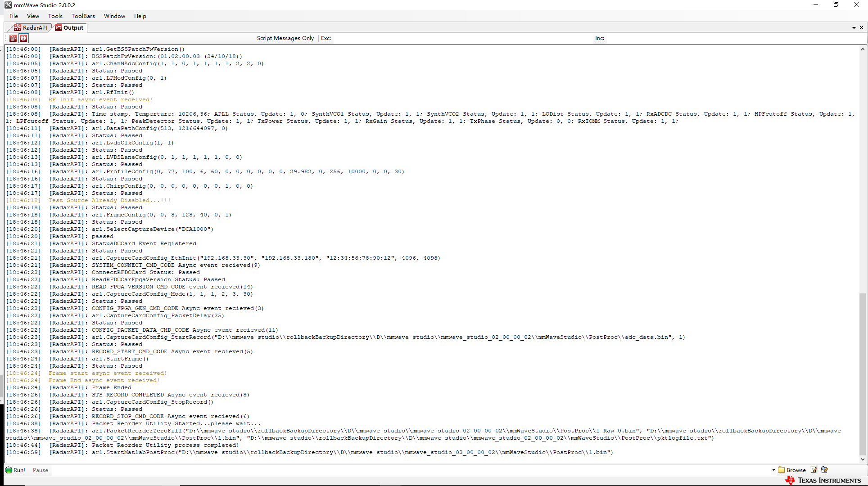The height and width of the screenshot is (486, 868).
Task: Open the document tab list dropdown arrow
Action: [x=854, y=28]
